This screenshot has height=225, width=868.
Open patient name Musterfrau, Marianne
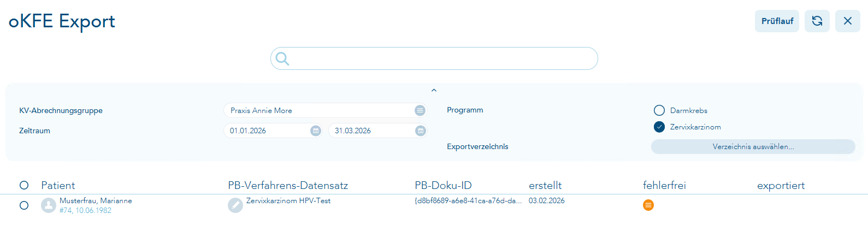click(x=96, y=200)
